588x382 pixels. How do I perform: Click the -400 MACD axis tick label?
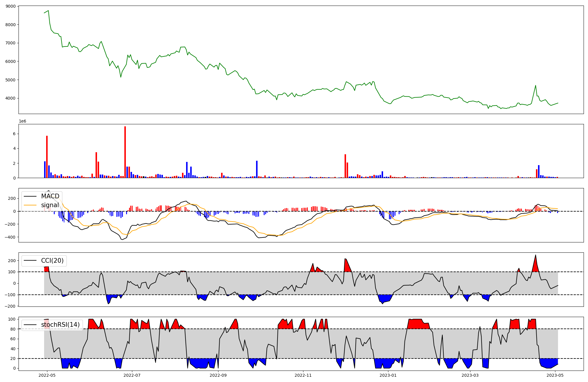point(10,237)
